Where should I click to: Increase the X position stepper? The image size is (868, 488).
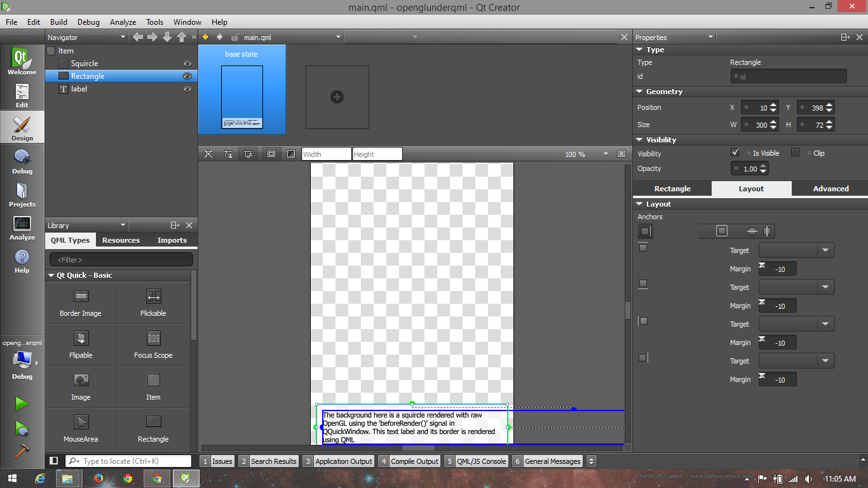coord(773,105)
